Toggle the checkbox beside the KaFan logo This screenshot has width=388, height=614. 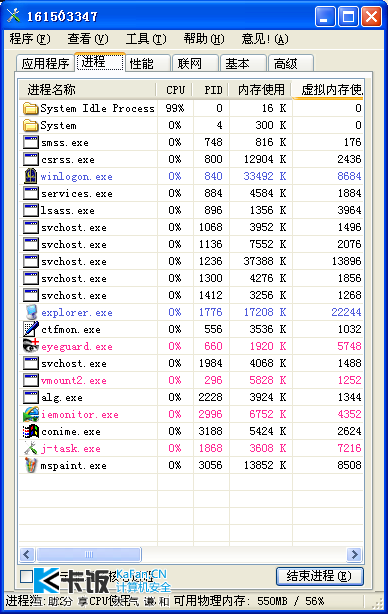[x=26, y=576]
